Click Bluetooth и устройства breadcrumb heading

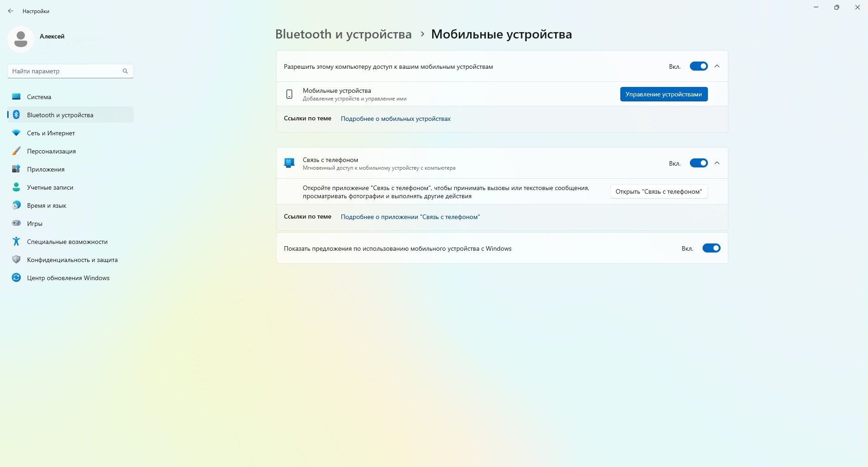(x=344, y=34)
